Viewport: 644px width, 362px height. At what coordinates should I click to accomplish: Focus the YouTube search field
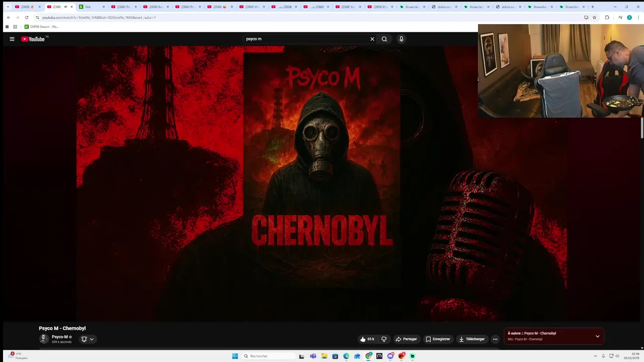306,39
